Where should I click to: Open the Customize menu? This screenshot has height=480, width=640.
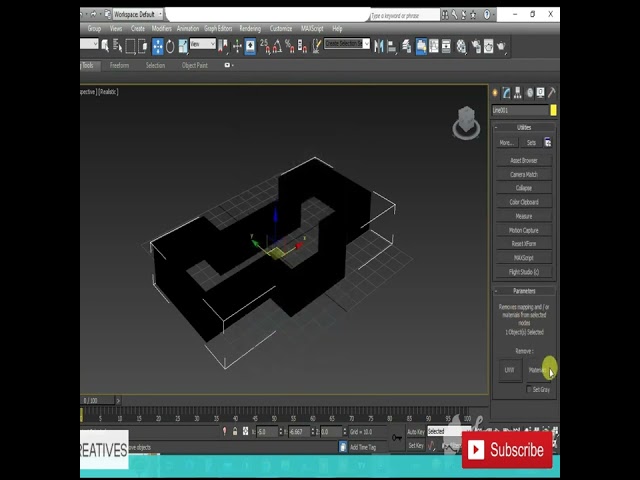point(281,29)
